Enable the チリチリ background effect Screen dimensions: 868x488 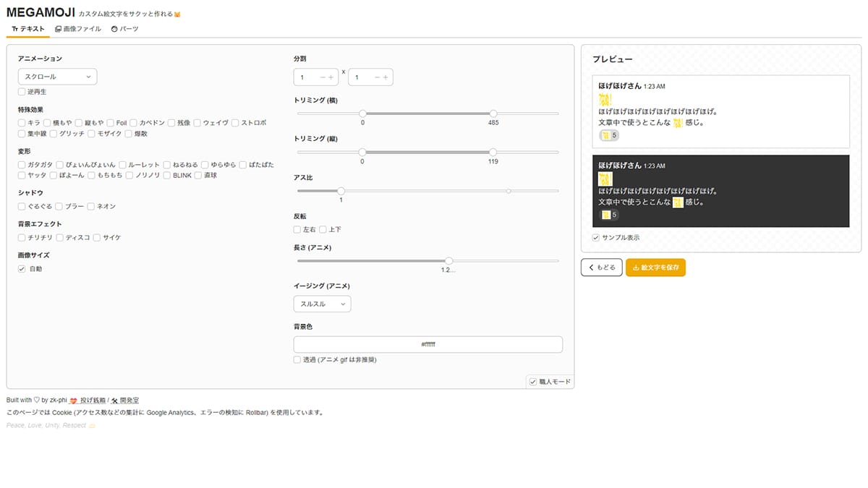point(22,237)
